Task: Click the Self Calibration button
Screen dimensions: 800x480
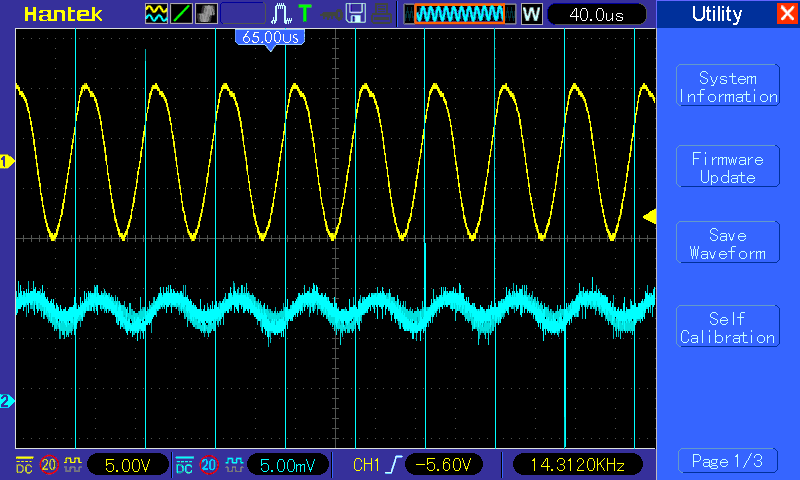Action: [x=728, y=326]
